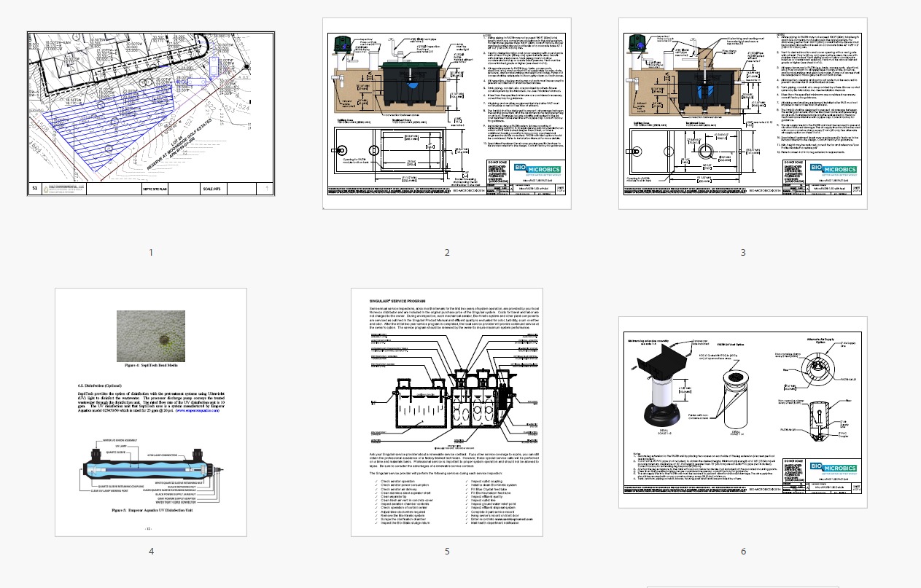Click 'Figure 5: Emperor Aquatics UV Disinfection Unit' caption
921x588 pixels.
pos(151,511)
